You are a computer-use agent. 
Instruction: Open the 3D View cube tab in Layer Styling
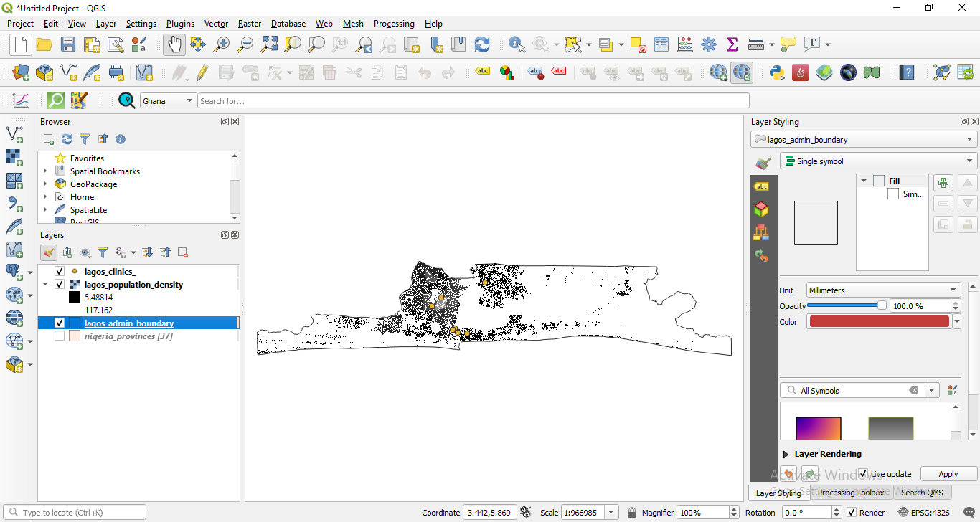tap(761, 209)
